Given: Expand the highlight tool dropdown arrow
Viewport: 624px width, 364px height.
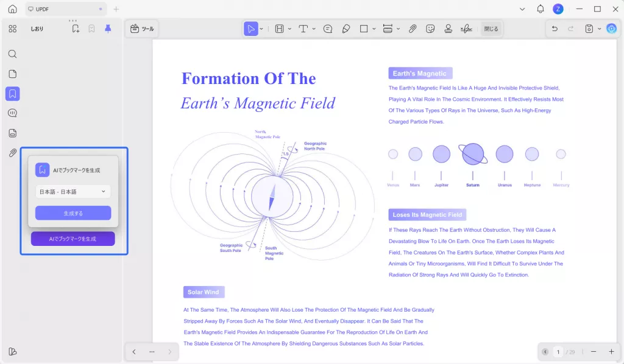Looking at the screenshot, I should click(x=289, y=29).
